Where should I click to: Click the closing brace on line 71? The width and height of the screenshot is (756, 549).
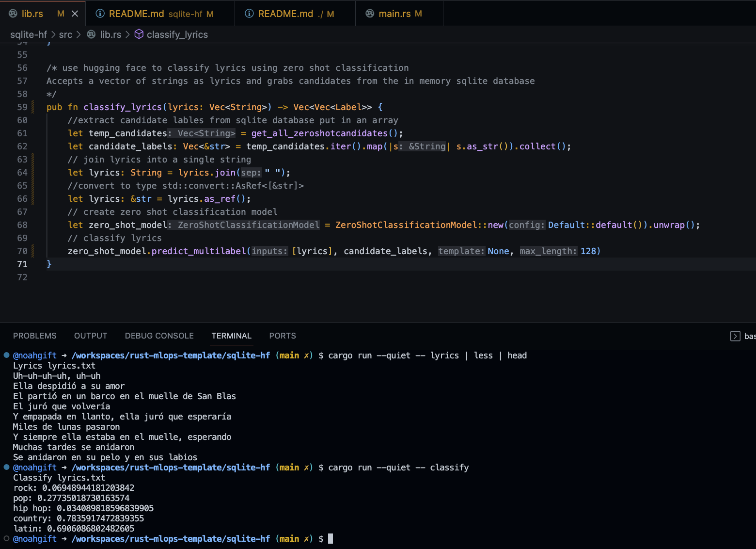49,264
